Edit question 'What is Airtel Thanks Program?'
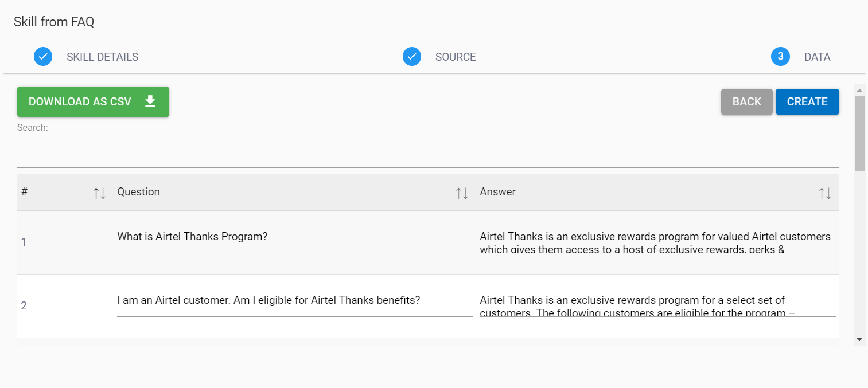868x388 pixels. pyautogui.click(x=294, y=237)
